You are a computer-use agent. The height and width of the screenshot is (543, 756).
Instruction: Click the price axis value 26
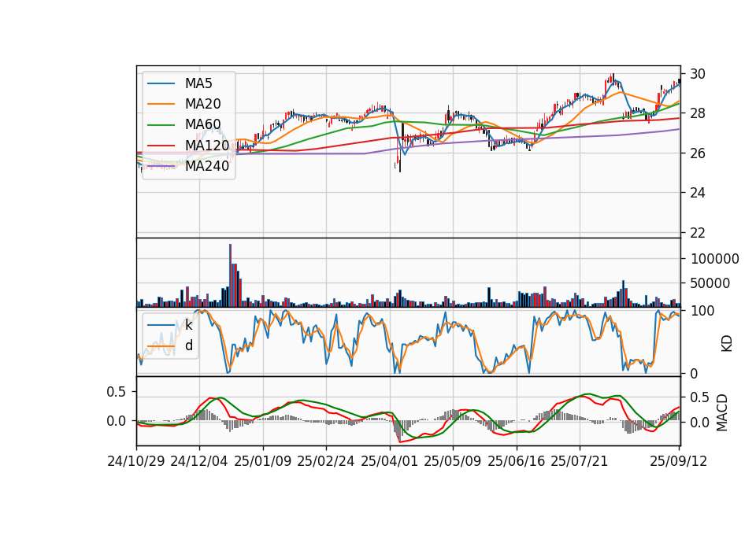[698, 153]
